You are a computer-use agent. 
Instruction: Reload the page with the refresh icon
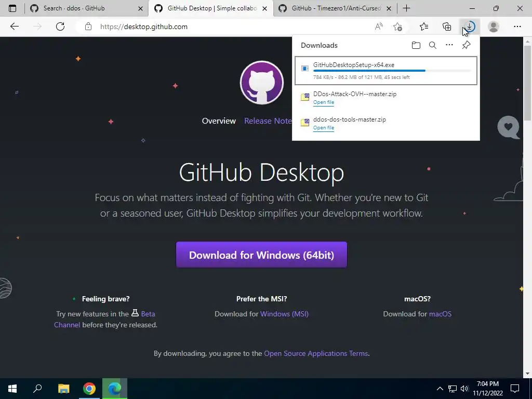click(x=60, y=26)
